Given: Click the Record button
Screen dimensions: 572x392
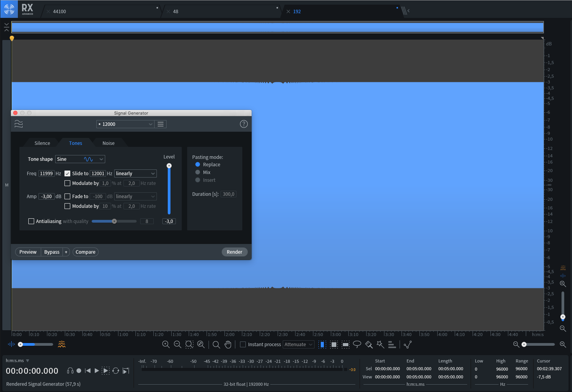Looking at the screenshot, I should [x=79, y=371].
